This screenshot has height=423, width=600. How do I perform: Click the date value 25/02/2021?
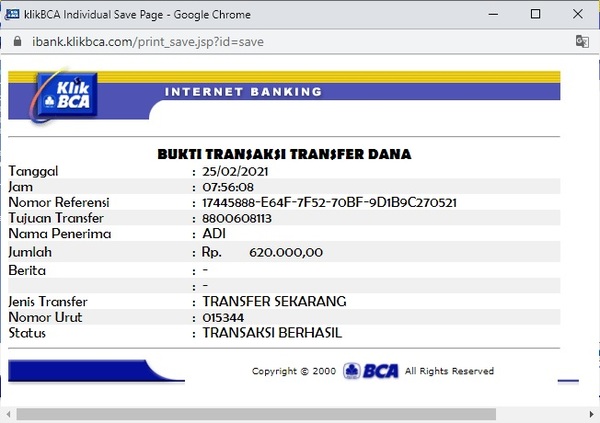tap(235, 171)
